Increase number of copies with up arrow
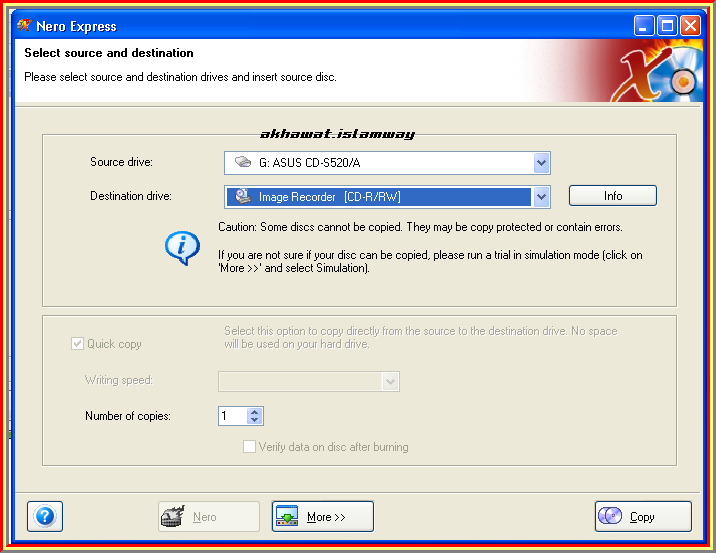716x553 pixels. point(255,412)
